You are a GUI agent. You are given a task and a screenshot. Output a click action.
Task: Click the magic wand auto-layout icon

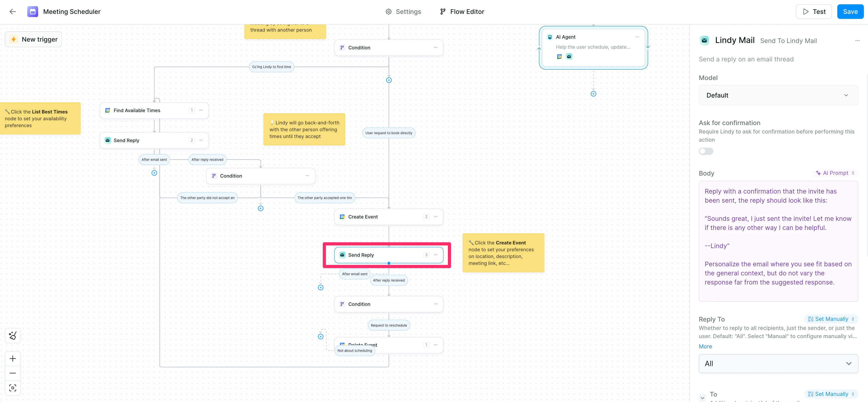coord(13,335)
